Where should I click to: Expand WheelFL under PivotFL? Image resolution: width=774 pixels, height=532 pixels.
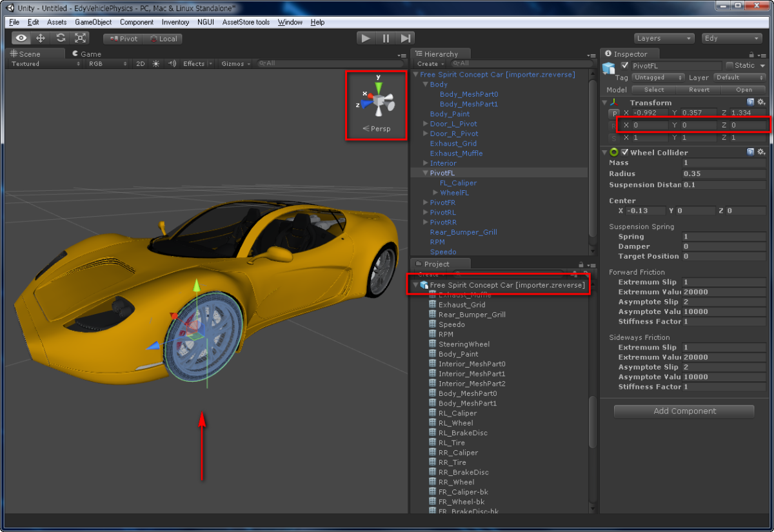coord(436,193)
